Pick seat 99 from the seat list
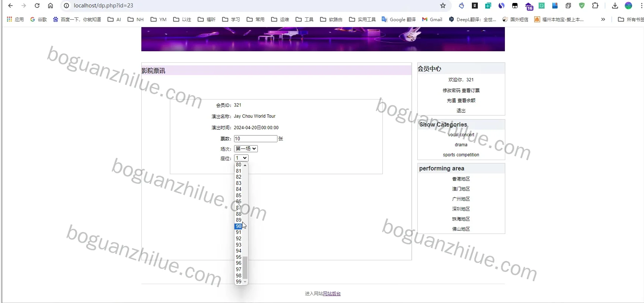This screenshot has width=644, height=303. (239, 281)
